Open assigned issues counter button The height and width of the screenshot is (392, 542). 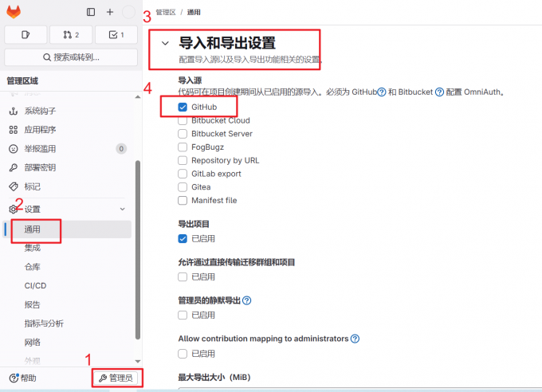[26, 34]
